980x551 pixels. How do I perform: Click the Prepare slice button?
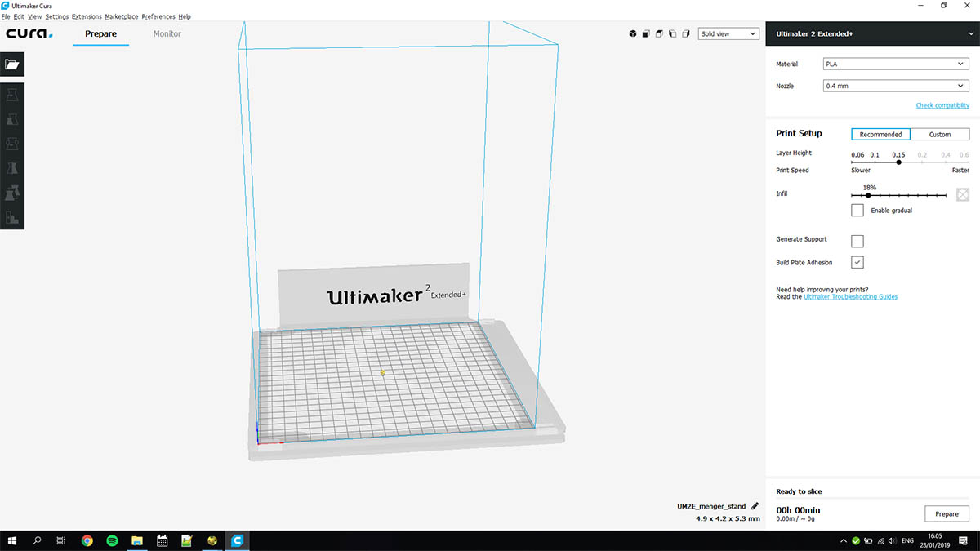coord(947,514)
